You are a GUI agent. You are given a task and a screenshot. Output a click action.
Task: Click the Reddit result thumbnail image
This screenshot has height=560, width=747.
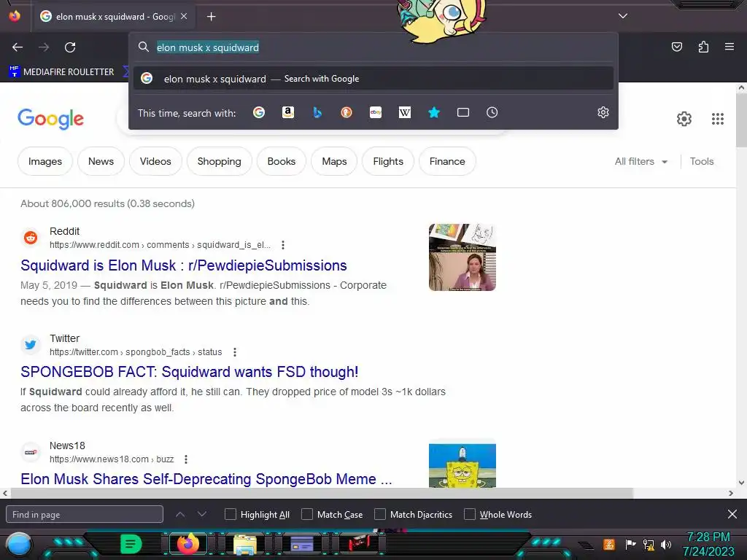coord(462,257)
